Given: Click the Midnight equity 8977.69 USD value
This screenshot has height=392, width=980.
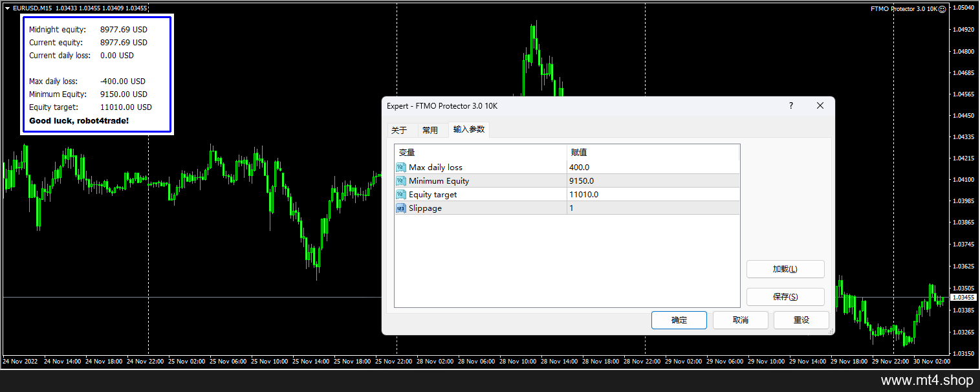Looking at the screenshot, I should [124, 30].
